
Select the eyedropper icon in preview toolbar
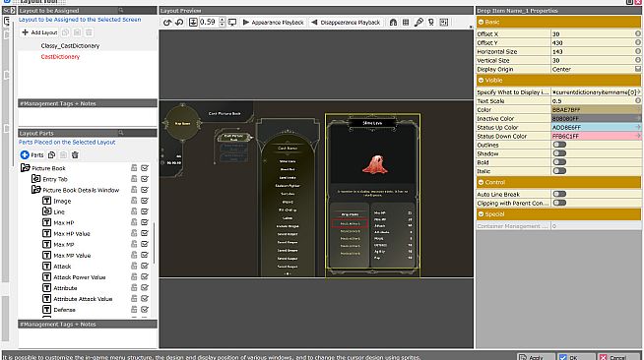(419, 23)
